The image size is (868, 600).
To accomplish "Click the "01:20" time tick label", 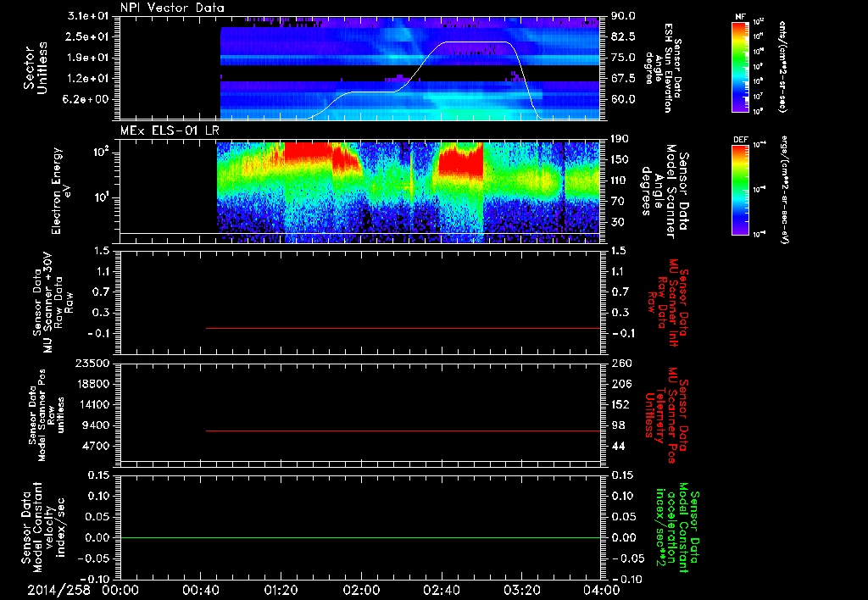I will (281, 590).
